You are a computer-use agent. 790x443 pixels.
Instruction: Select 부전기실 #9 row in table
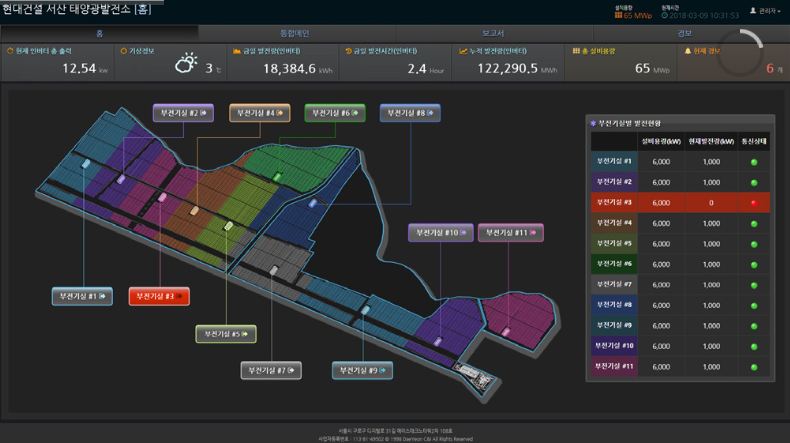tap(680, 326)
